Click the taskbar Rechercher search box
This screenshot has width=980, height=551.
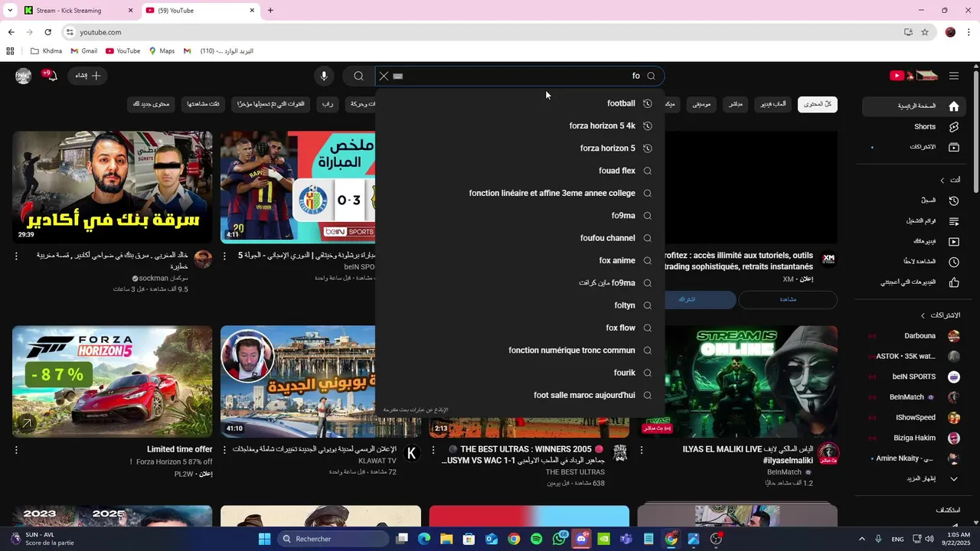tap(333, 539)
